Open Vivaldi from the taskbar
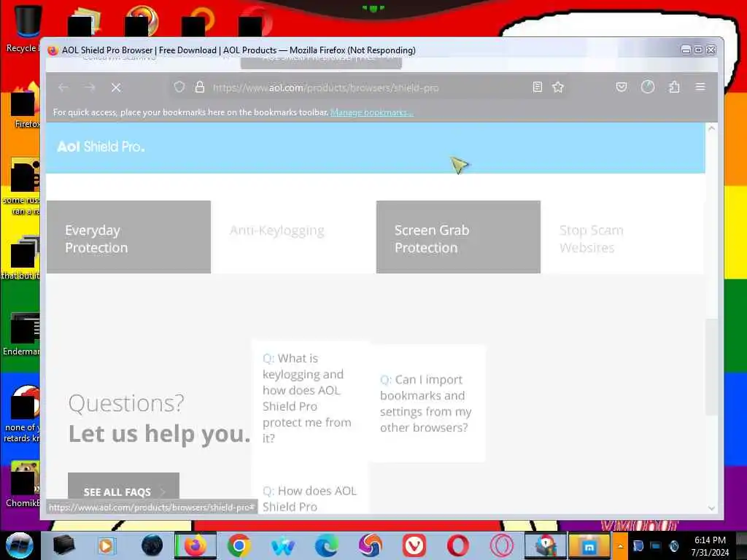Screen dimensions: 747x560 coord(414,545)
